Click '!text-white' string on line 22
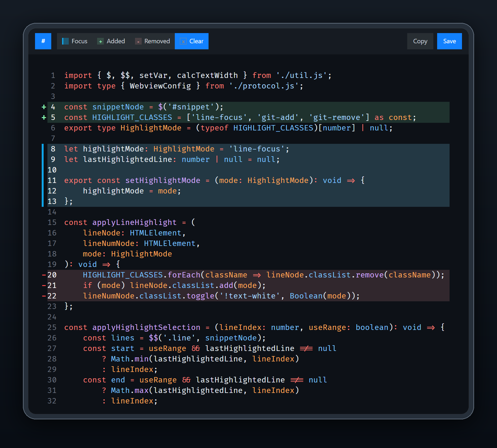 point(250,296)
